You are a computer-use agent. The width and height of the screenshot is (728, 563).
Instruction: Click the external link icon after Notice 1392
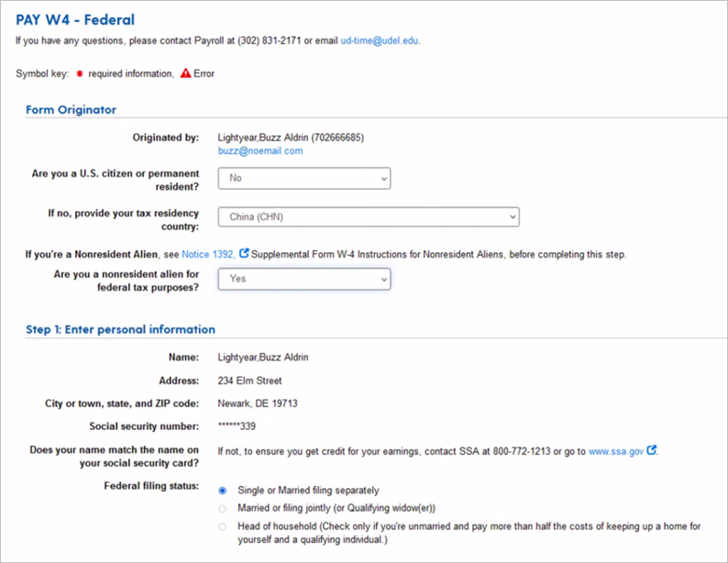(244, 253)
